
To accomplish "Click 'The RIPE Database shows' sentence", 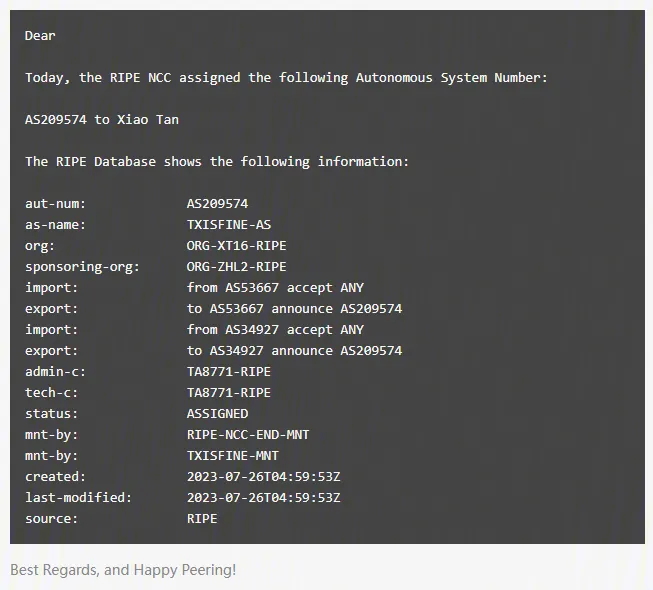I will point(216,162).
